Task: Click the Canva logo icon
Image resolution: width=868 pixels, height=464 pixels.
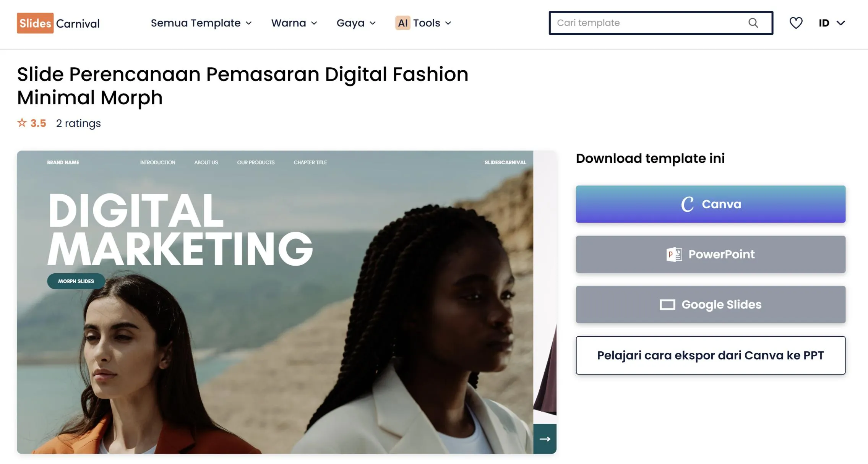Action: pyautogui.click(x=687, y=204)
